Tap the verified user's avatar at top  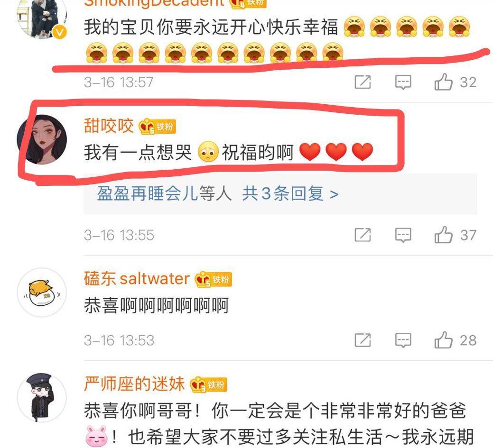[x=42, y=17]
